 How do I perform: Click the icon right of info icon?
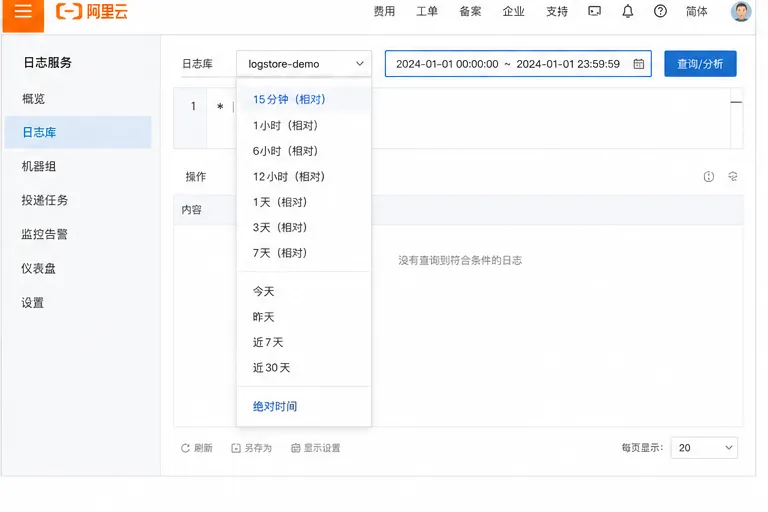[733, 176]
